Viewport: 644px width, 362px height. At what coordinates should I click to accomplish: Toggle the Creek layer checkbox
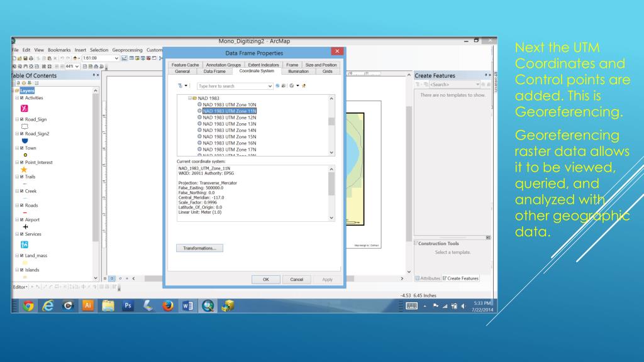tap(22, 191)
